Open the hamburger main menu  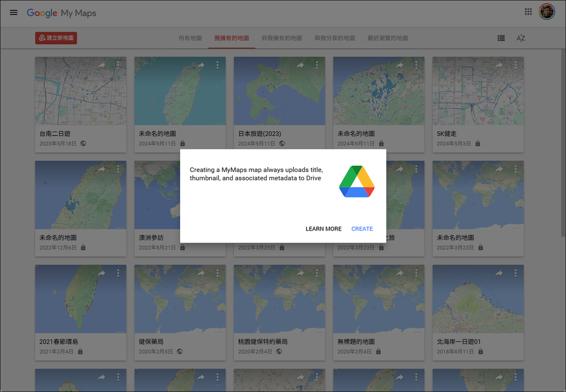pos(14,13)
